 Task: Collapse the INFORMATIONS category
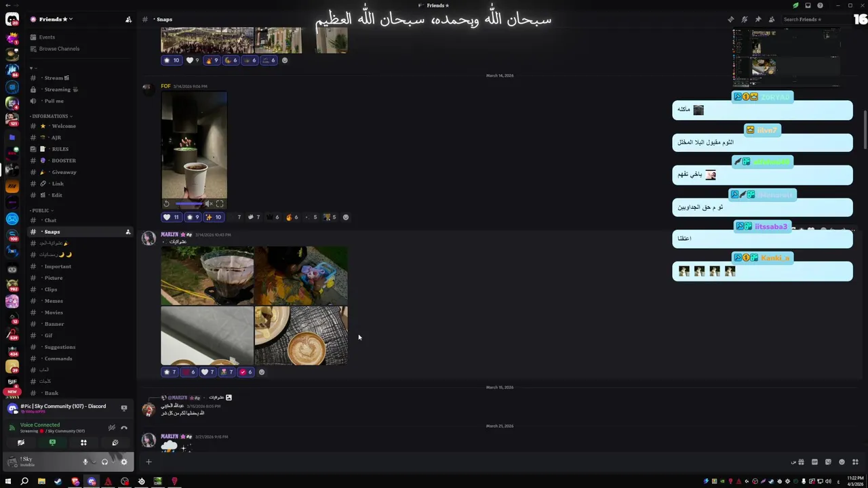point(52,116)
